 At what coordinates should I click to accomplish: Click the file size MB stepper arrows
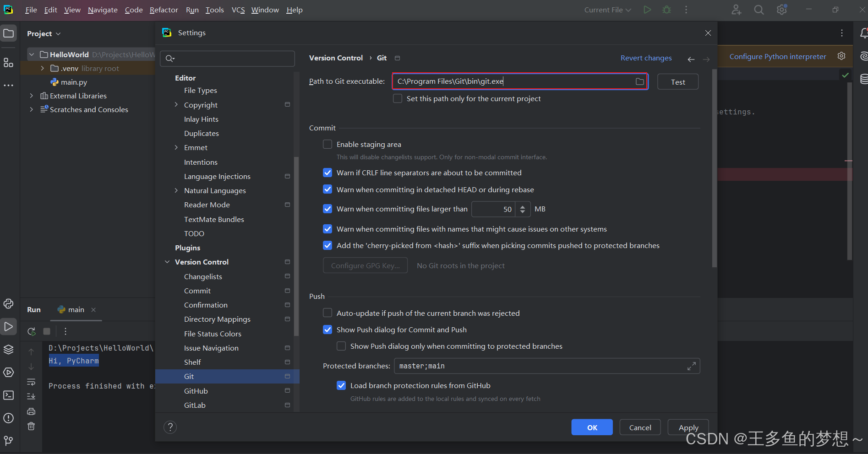pyautogui.click(x=523, y=209)
